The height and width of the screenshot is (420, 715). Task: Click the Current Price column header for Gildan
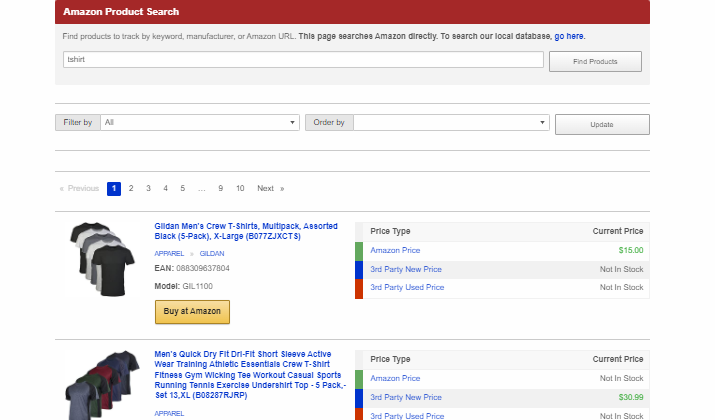point(618,231)
